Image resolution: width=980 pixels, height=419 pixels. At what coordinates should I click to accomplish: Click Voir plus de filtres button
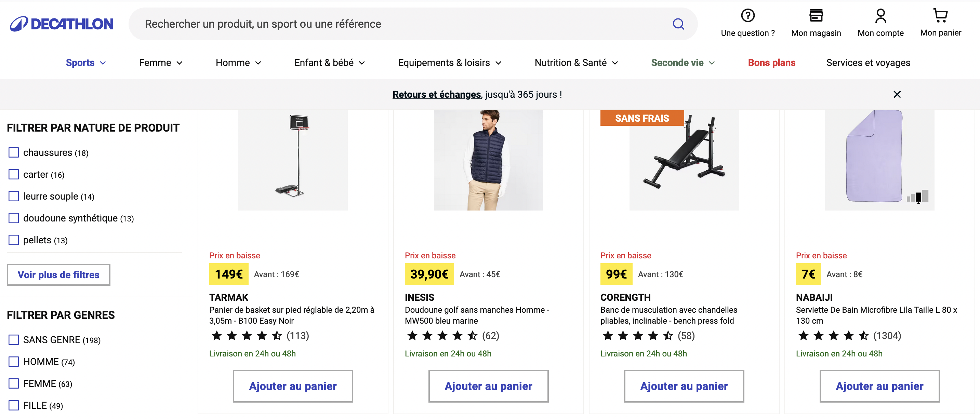tap(58, 274)
